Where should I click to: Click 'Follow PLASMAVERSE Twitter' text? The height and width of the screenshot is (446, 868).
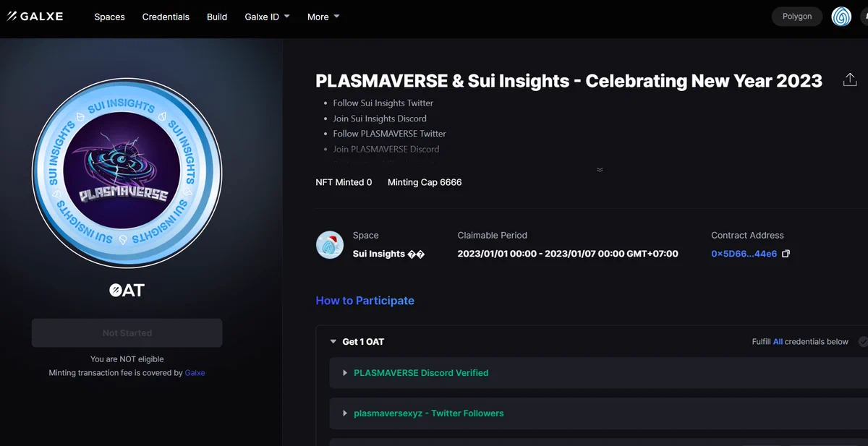coord(390,134)
